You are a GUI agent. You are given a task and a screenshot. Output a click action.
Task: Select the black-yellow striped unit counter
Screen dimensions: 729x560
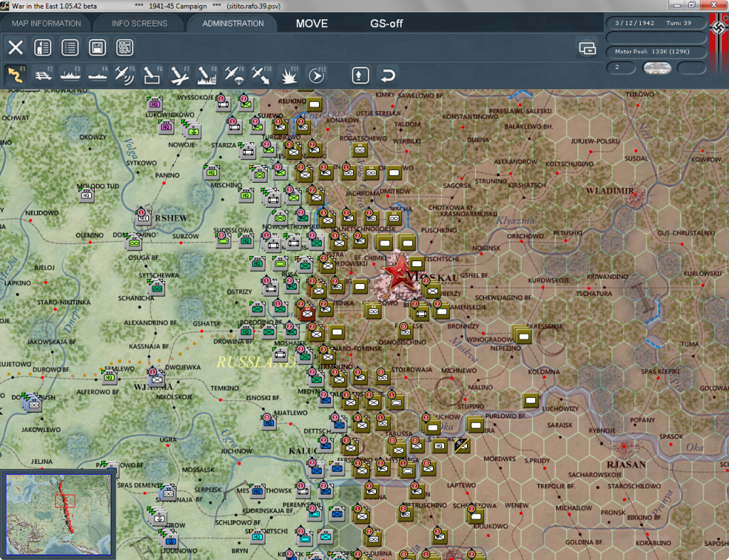point(461,445)
